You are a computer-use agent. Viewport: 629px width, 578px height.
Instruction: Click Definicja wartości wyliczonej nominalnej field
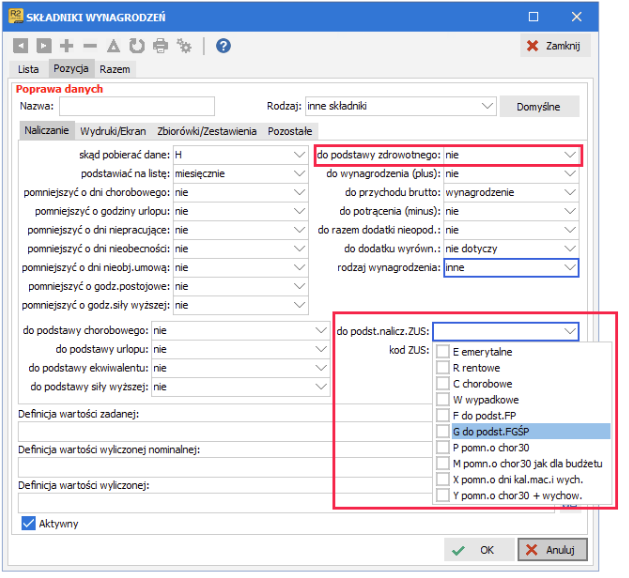(225, 467)
